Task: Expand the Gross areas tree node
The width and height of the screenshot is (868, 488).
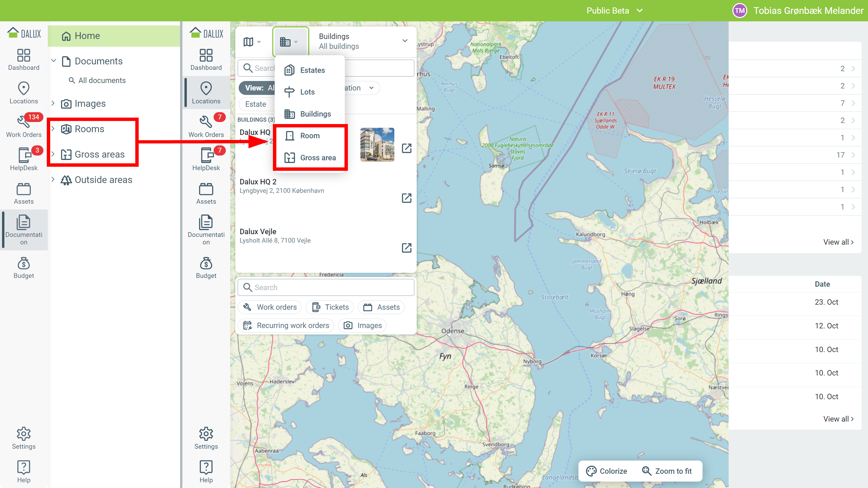Action: [53, 154]
